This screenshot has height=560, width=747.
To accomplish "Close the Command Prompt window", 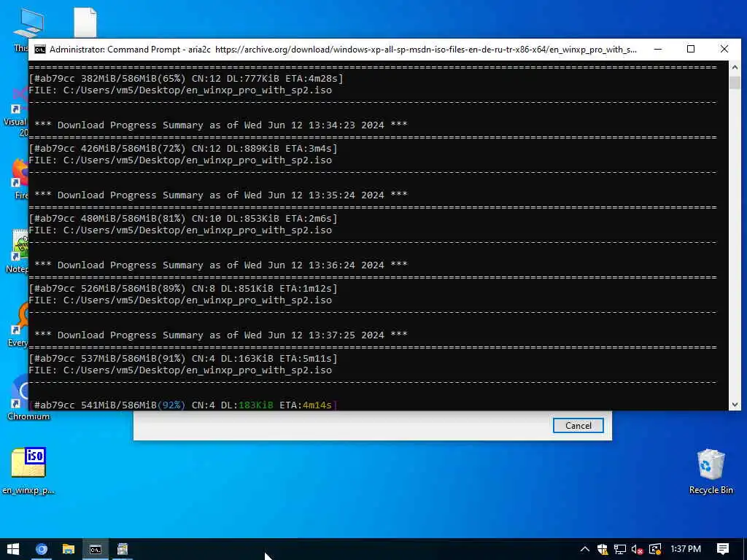I will [x=724, y=49].
